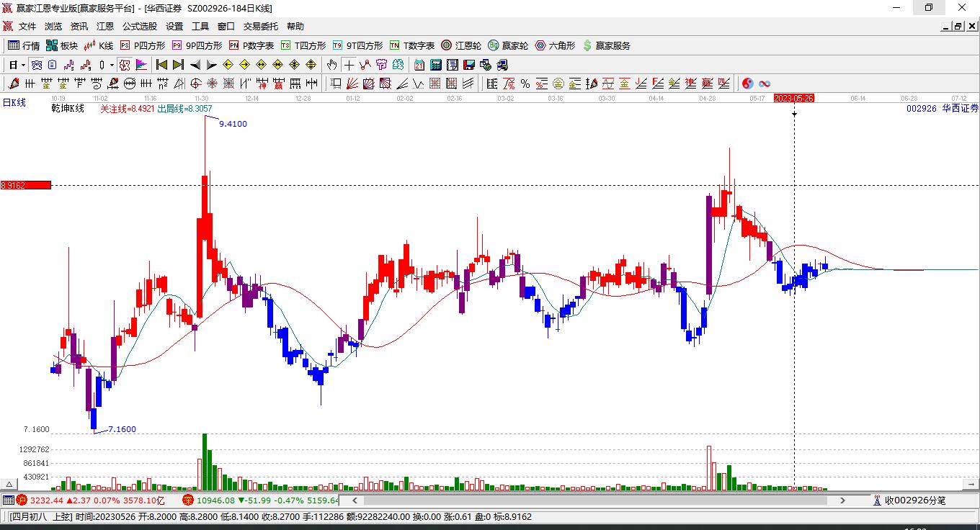Click the scroll-left arrow of the horizontal scrollbar
980x530 pixels.
tap(355, 500)
